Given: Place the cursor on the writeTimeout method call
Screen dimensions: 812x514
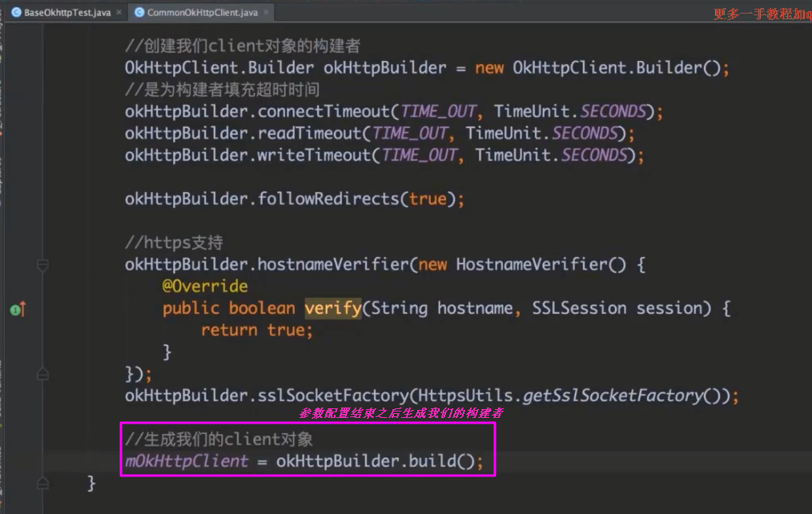Looking at the screenshot, I should (315, 155).
